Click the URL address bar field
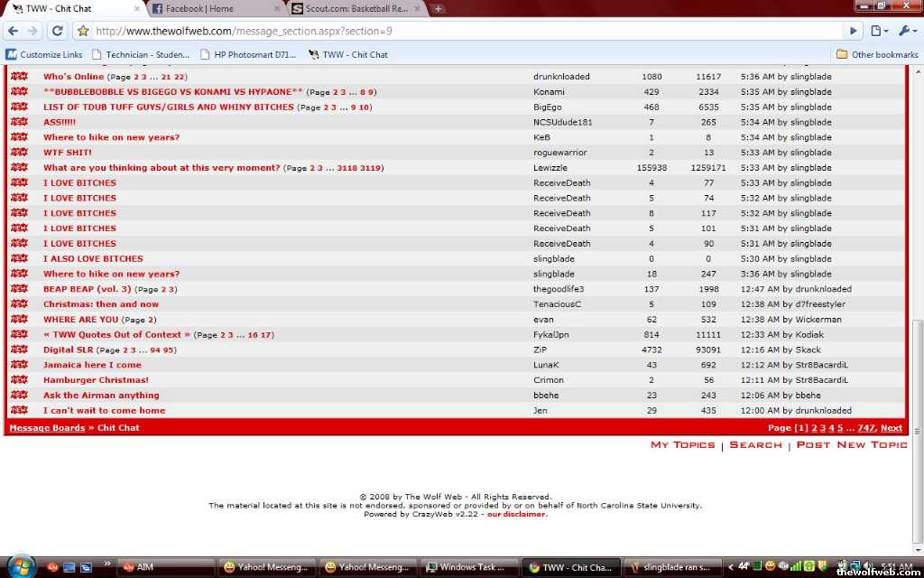924x578 pixels. click(451, 31)
